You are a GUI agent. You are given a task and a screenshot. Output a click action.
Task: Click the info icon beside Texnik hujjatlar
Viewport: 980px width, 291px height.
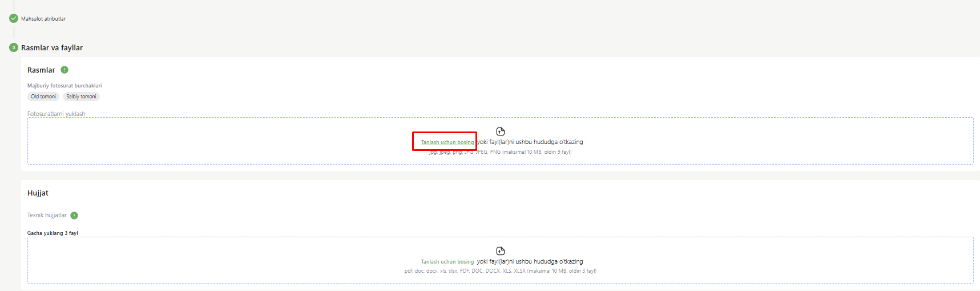coord(74,216)
